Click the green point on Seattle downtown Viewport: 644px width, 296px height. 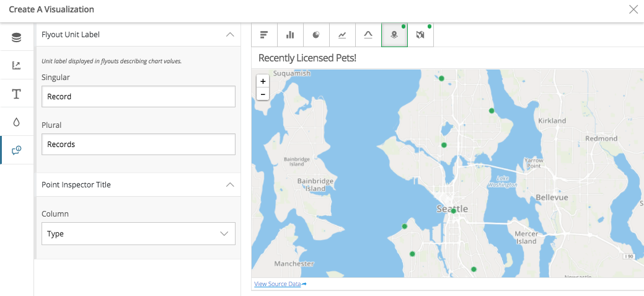[454, 211]
